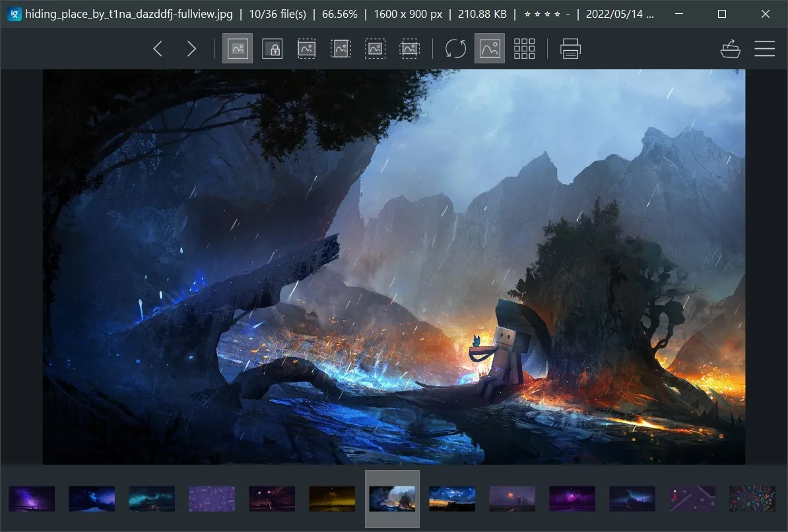Click the '66.56%' zoom value in title bar

coord(340,14)
